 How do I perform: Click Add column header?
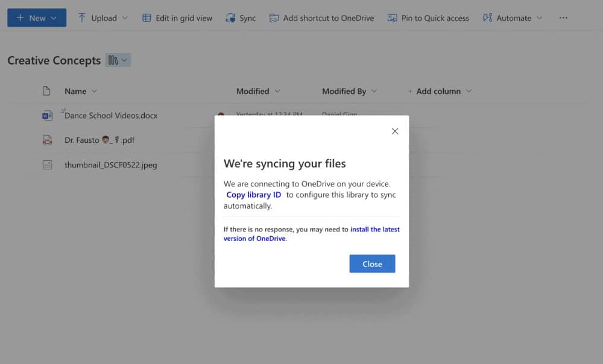click(x=438, y=92)
